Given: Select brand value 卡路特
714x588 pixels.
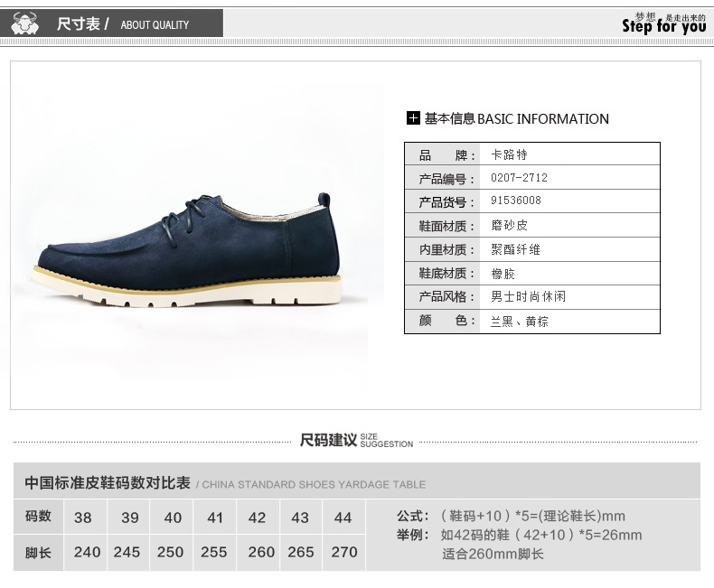Looking at the screenshot, I should click(509, 154).
